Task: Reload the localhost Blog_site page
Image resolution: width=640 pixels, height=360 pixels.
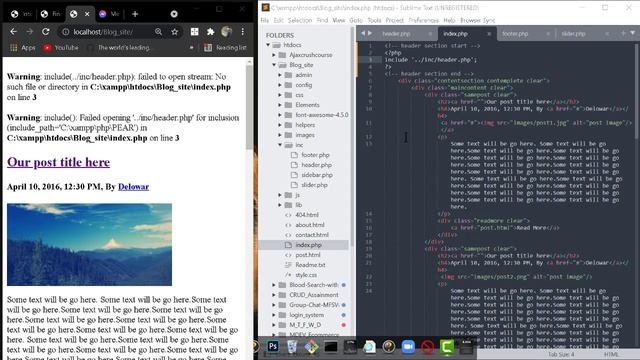Action: [x=46, y=32]
